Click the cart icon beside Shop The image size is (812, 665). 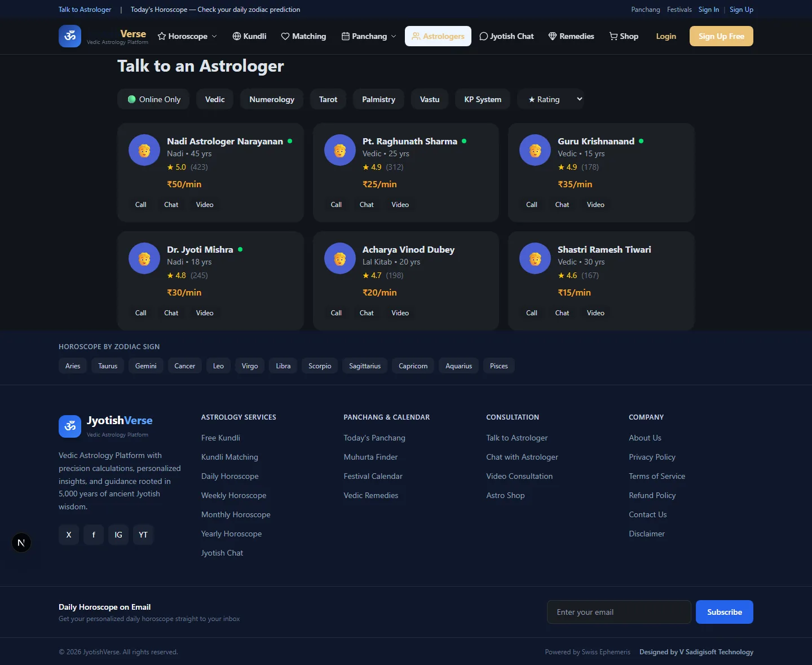(614, 36)
